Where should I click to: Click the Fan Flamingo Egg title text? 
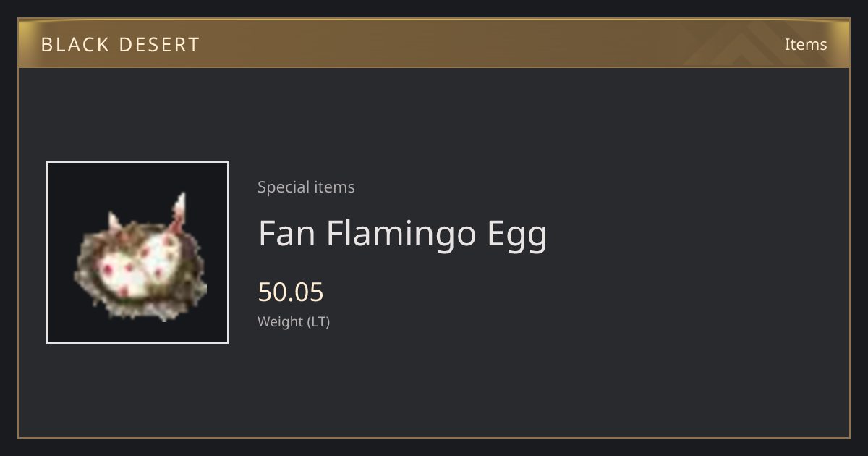tap(403, 234)
